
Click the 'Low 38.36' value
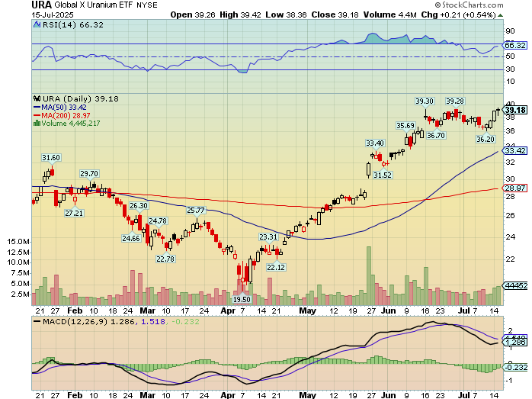[x=286, y=15]
